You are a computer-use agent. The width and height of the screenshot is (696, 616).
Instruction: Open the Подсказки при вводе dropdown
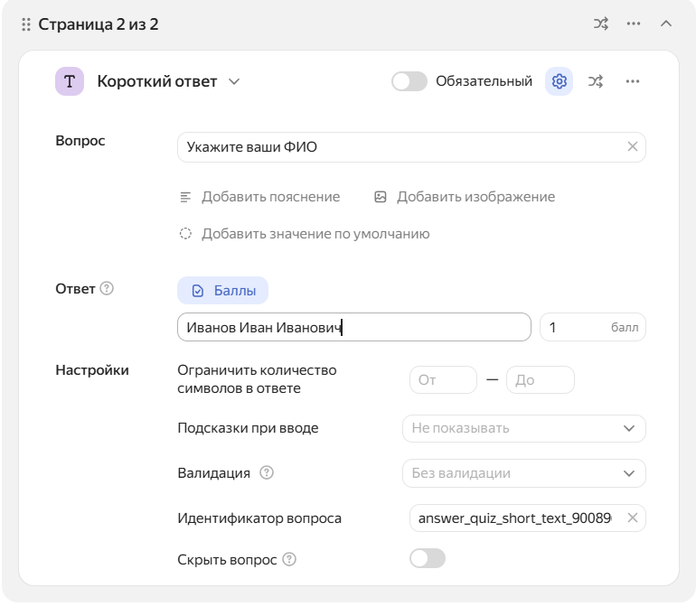pyautogui.click(x=523, y=428)
